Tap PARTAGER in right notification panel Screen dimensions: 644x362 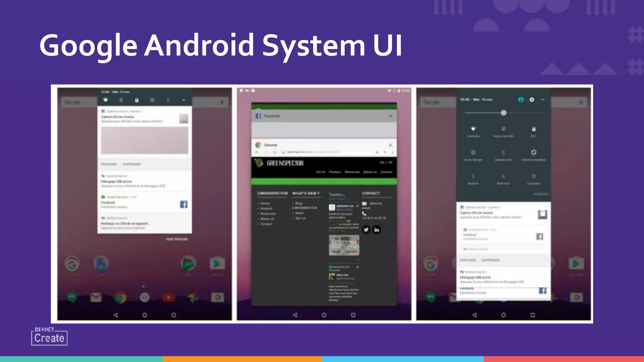[x=468, y=260]
